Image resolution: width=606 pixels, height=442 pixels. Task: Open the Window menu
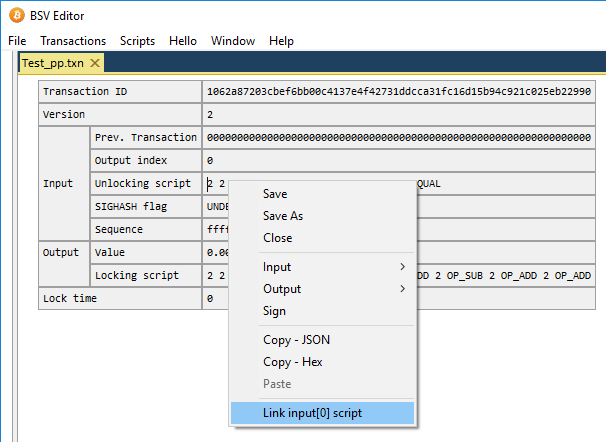[233, 41]
